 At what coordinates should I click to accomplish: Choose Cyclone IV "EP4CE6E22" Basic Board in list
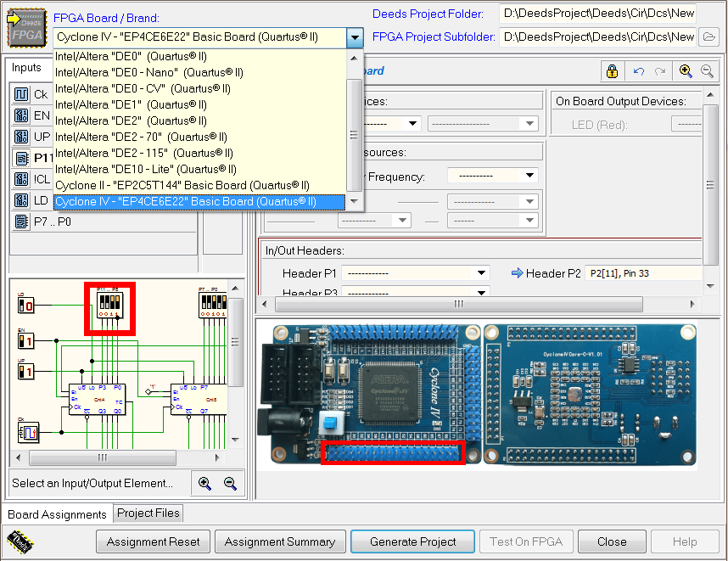tap(199, 201)
